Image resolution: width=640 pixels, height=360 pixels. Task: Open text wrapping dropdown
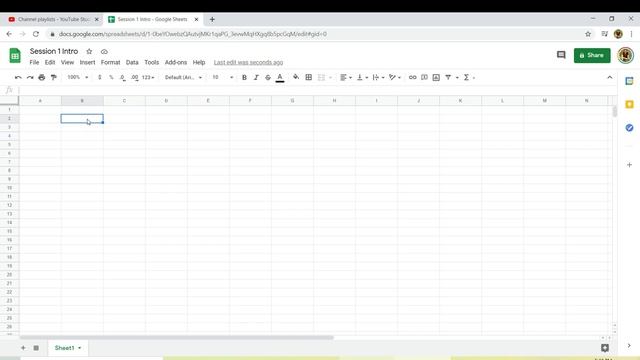coord(378,77)
